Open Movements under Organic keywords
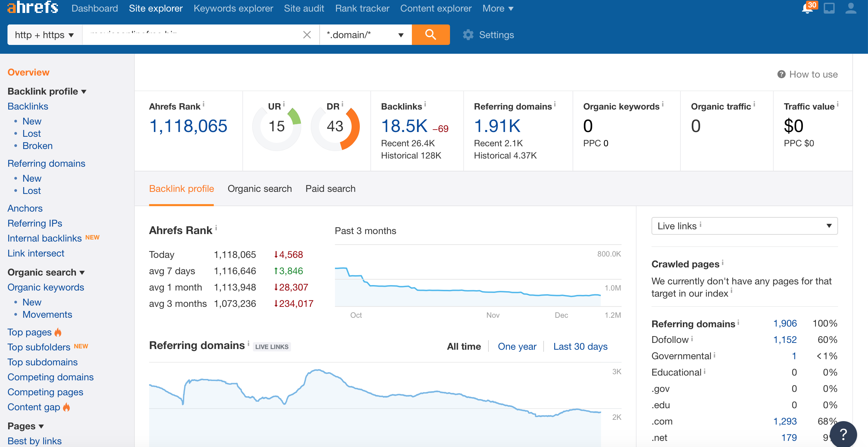This screenshot has width=868, height=447. coord(47,314)
